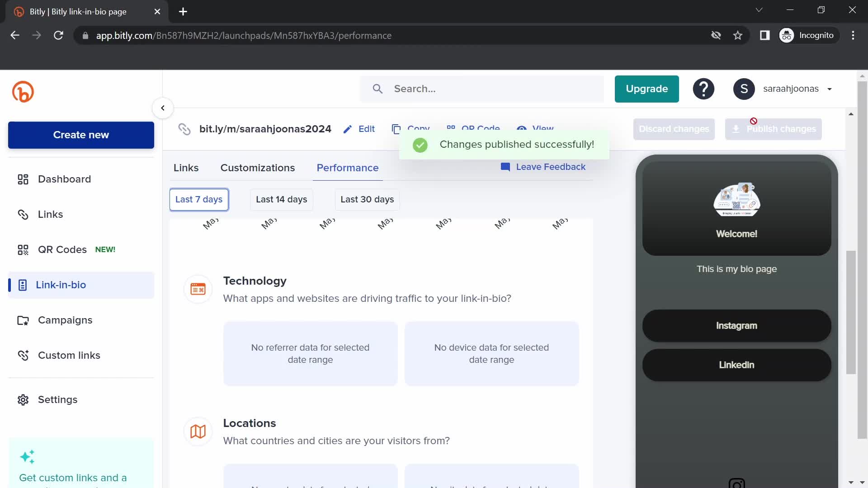
Task: Switch to the Links tab
Action: 186,168
